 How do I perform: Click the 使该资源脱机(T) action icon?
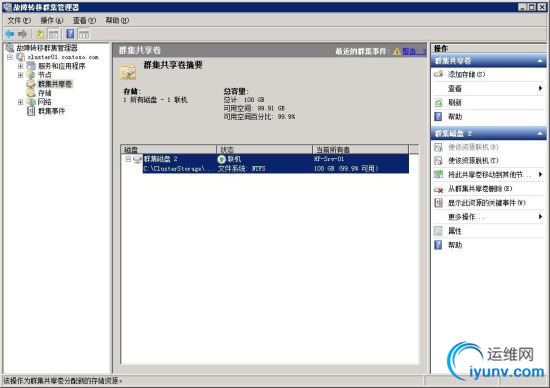coord(438,160)
